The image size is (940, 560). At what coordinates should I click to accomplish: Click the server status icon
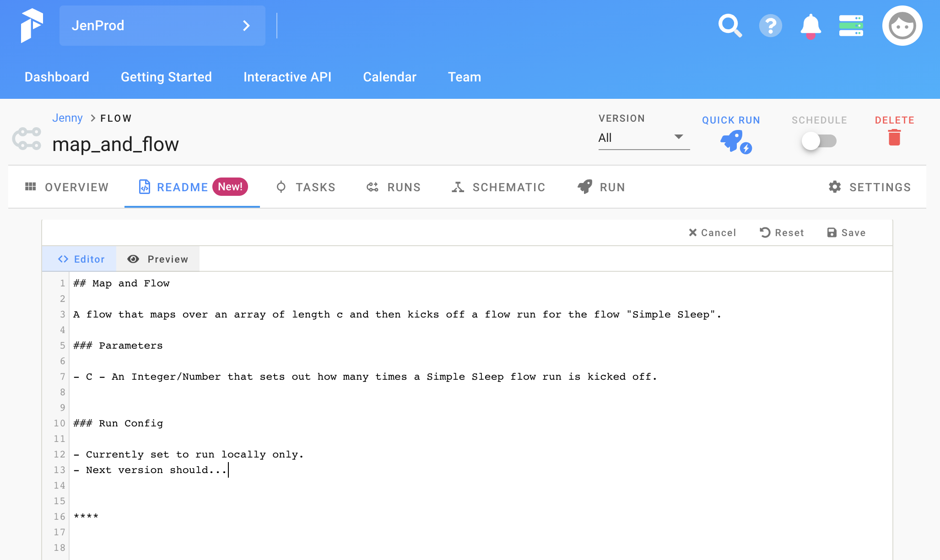pyautogui.click(x=851, y=26)
